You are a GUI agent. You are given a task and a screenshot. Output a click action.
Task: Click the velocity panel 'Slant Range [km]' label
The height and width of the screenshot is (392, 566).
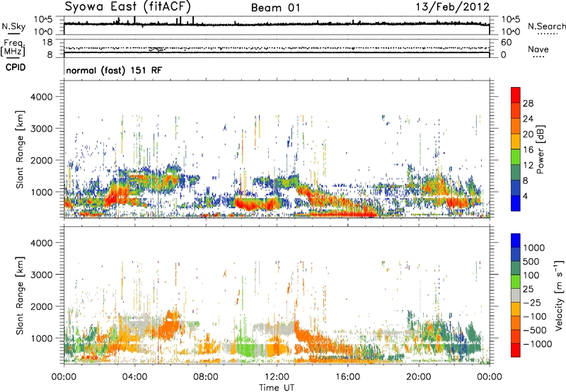pos(20,295)
